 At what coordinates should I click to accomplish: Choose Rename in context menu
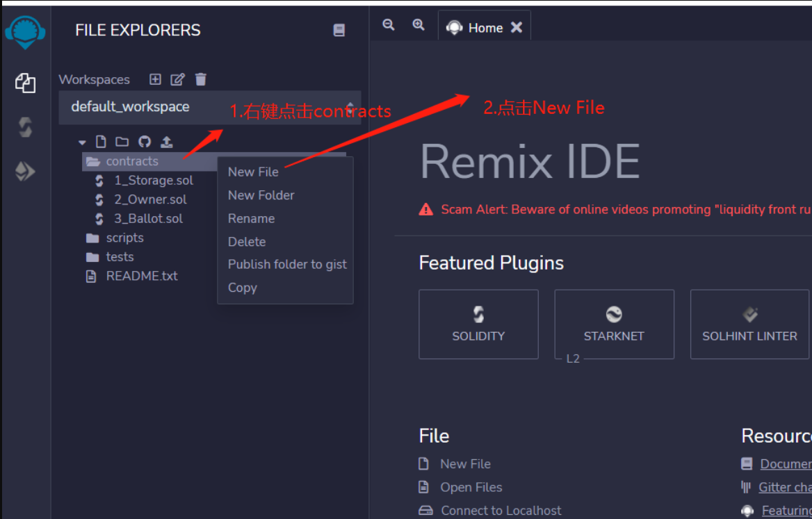point(251,218)
